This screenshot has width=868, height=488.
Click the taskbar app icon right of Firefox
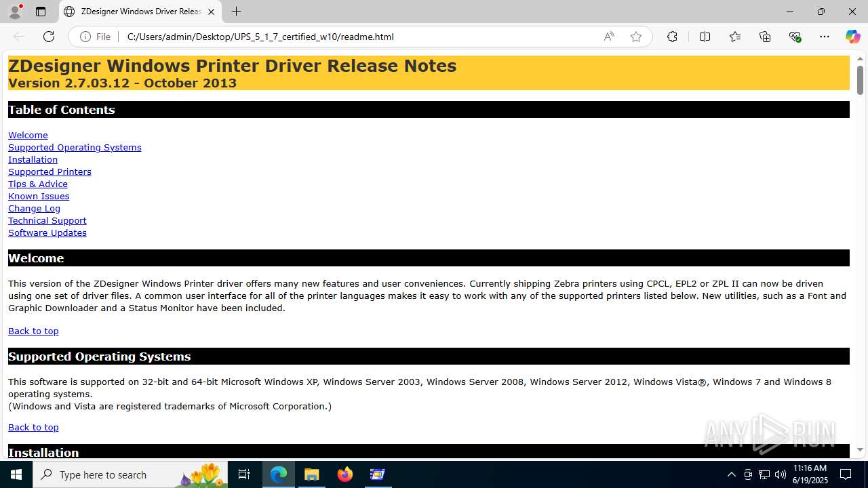click(378, 474)
